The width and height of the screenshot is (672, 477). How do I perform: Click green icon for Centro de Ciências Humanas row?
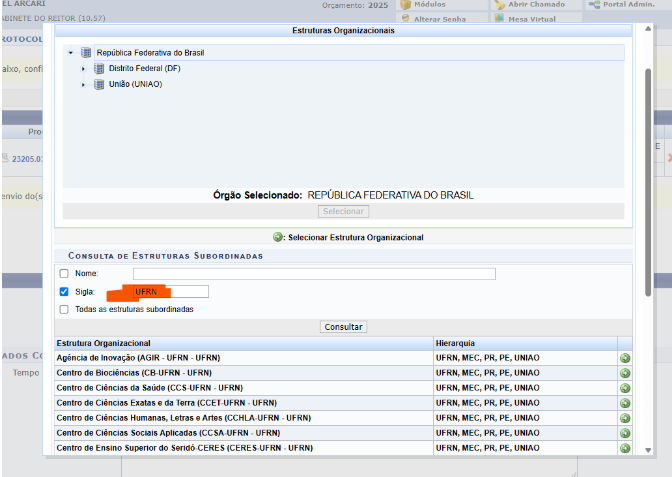(625, 418)
